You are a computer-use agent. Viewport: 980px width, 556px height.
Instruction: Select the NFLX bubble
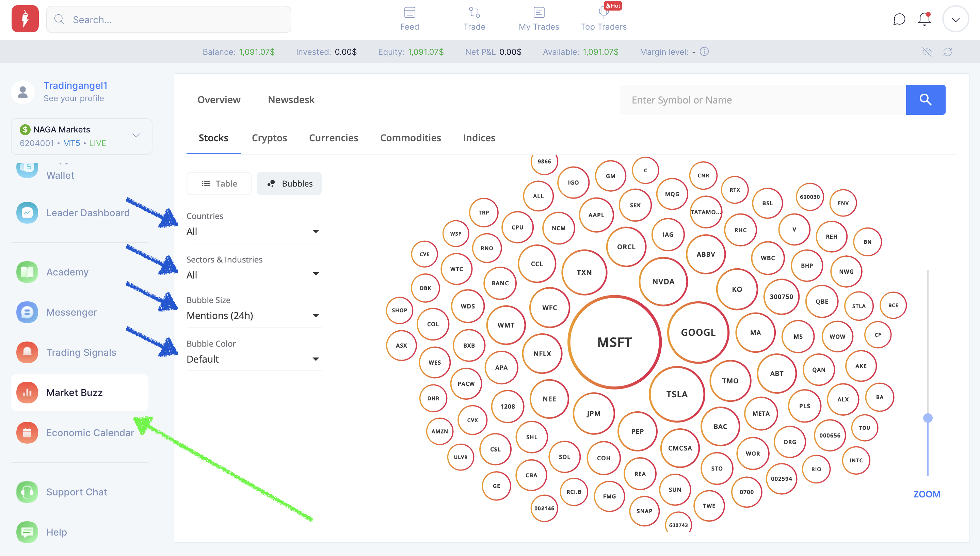(542, 354)
